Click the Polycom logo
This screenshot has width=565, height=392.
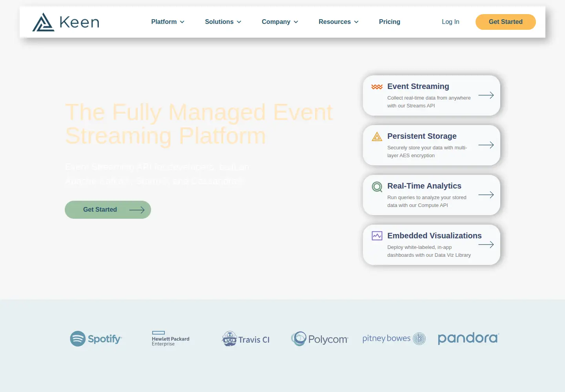(x=319, y=339)
